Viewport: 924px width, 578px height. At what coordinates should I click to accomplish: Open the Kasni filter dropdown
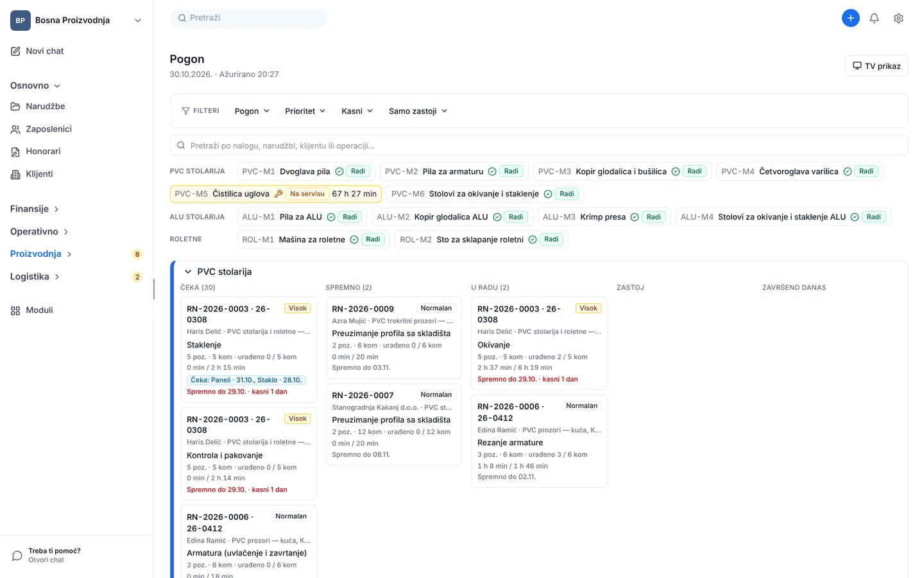click(x=357, y=111)
